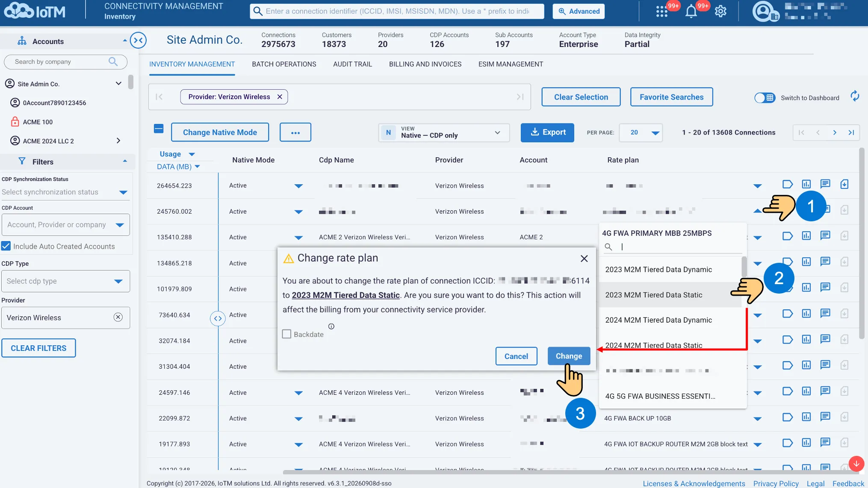This screenshot has height=488, width=868.
Task: Open usage chart icon for 24597.146 row
Action: tap(806, 391)
